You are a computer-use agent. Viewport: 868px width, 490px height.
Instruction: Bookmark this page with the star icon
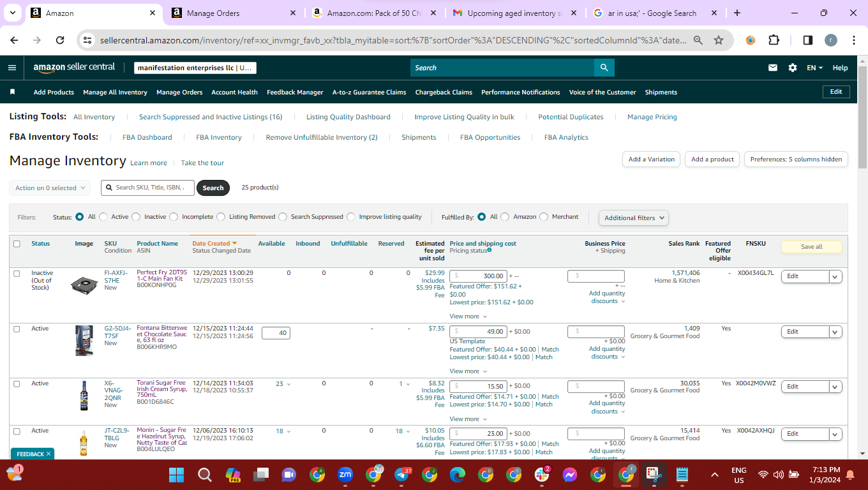click(x=719, y=40)
